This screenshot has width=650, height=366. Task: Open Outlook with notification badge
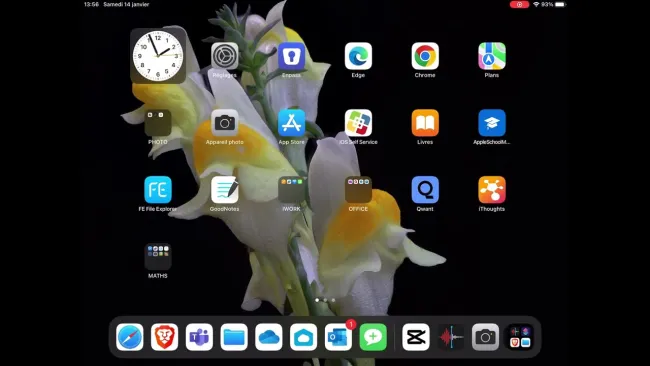click(338, 337)
